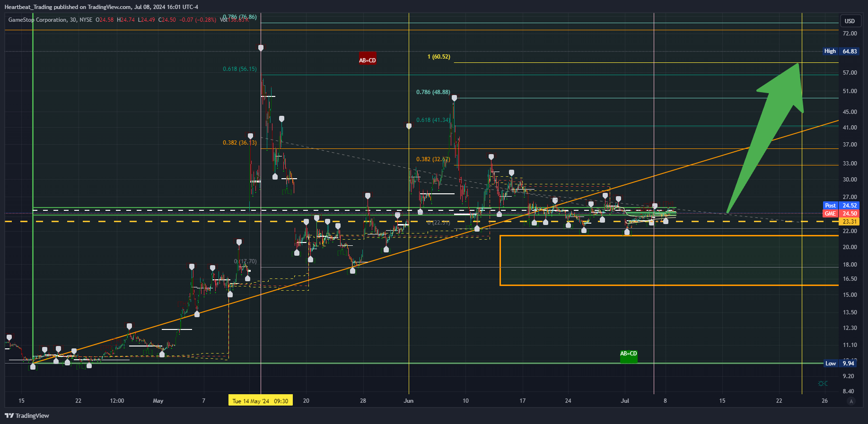Viewport: 868px width, 424px height.
Task: Select the '0.382 (36.13)' Fibonacci label
Action: click(x=240, y=143)
